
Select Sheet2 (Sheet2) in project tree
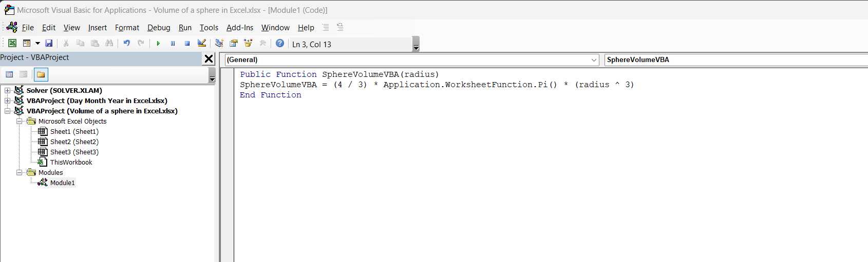tap(74, 142)
